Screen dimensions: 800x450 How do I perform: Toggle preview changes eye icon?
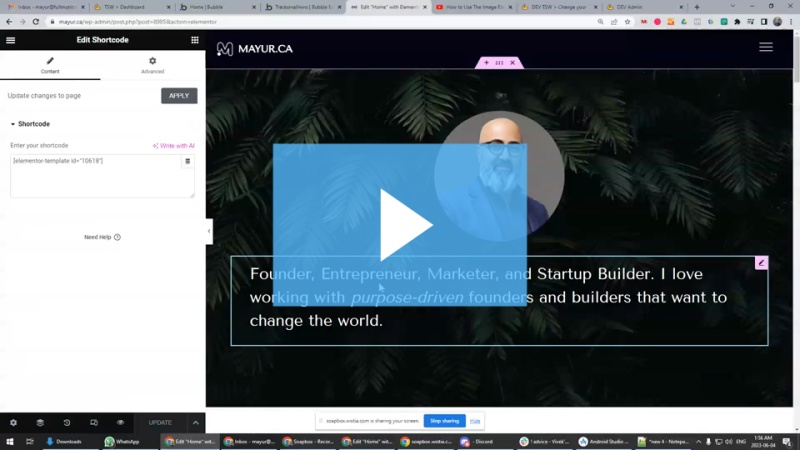[120, 422]
